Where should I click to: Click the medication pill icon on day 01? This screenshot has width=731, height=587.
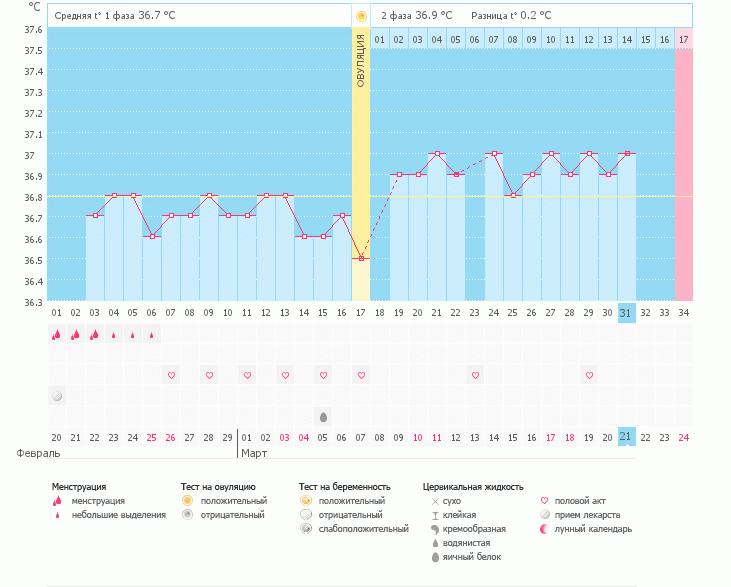click(x=56, y=396)
